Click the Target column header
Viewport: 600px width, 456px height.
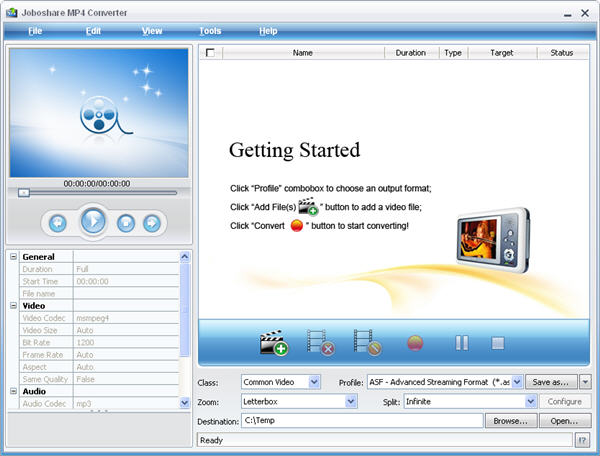(x=502, y=53)
